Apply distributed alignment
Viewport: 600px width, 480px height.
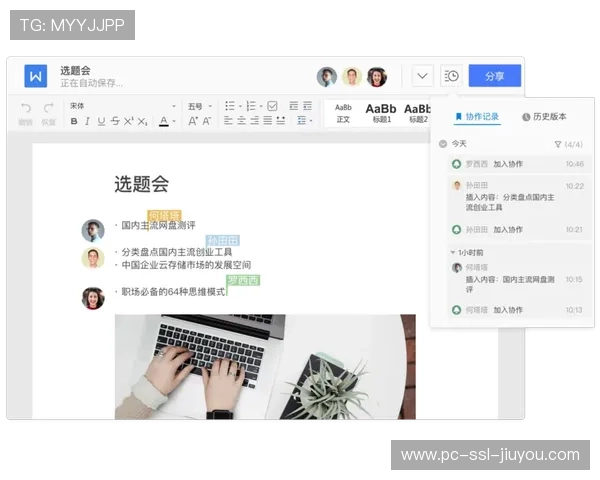(x=280, y=121)
